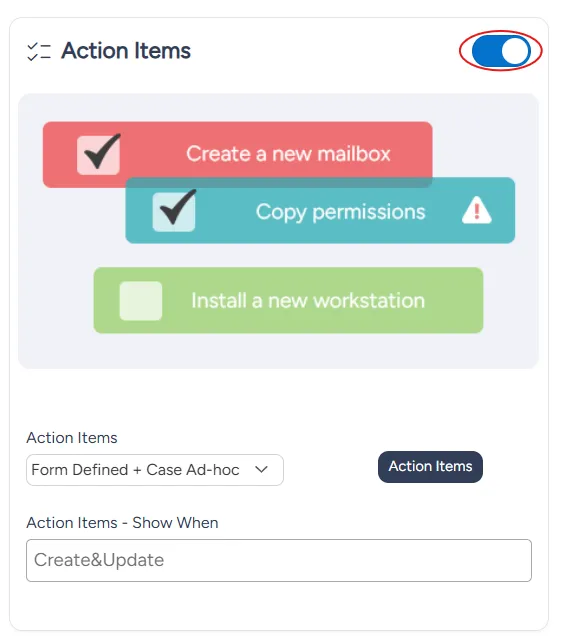Viewport: 562px width, 642px height.
Task: Uncheck the Copy permissions checkbox
Action: tap(174, 212)
